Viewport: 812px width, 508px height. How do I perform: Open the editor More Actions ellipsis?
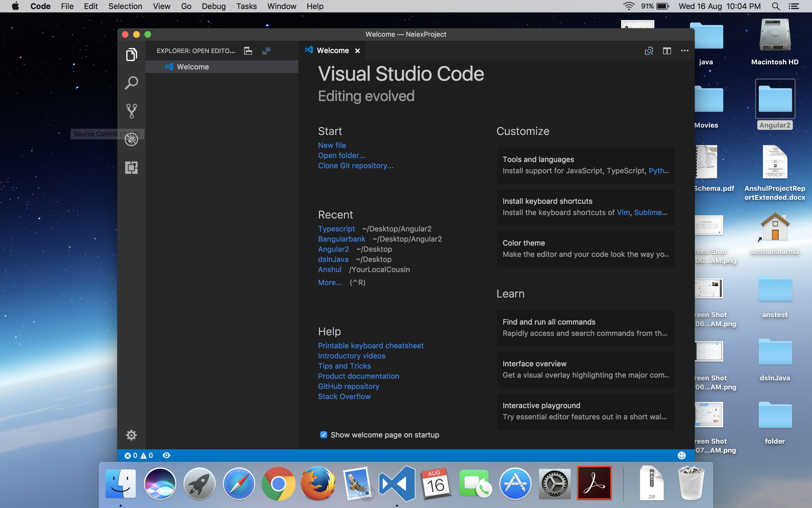(x=685, y=51)
